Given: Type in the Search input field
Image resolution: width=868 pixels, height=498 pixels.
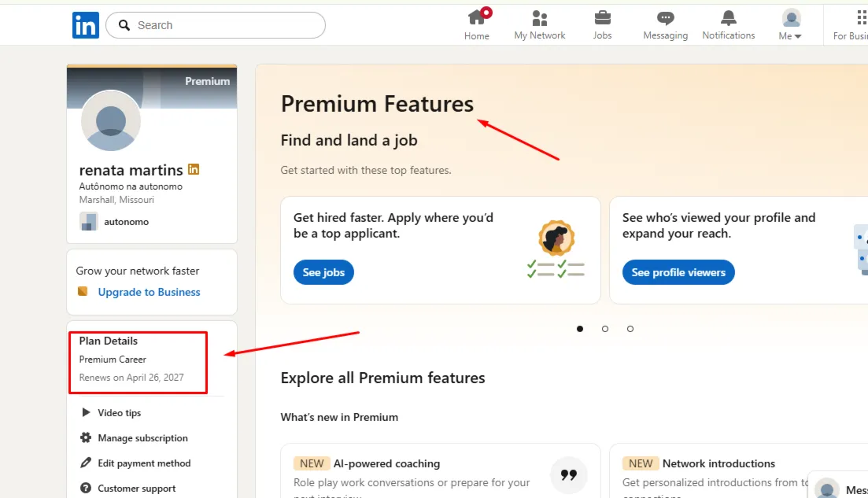Looking at the screenshot, I should pos(216,25).
